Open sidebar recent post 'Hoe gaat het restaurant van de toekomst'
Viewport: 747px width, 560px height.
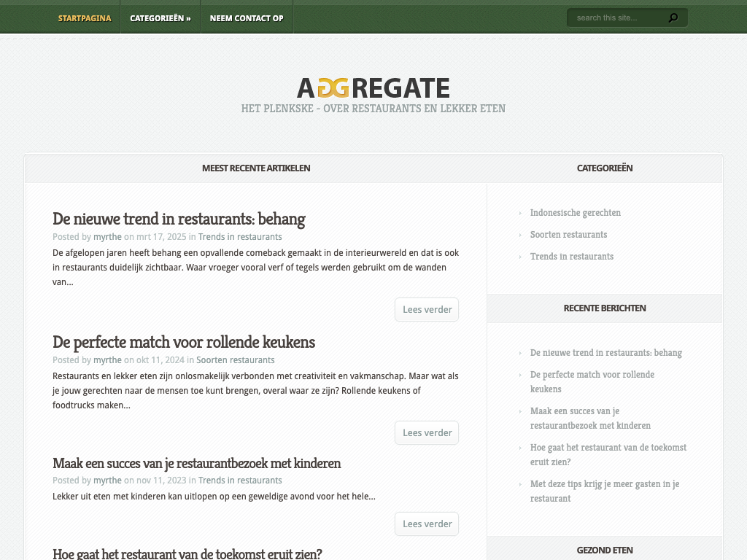click(608, 454)
